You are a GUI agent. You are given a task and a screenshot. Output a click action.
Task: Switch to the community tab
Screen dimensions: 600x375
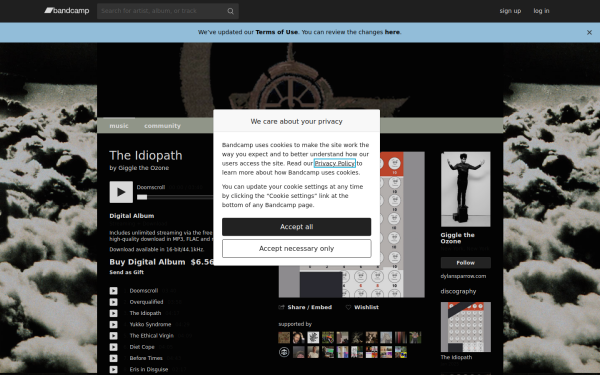(x=162, y=126)
